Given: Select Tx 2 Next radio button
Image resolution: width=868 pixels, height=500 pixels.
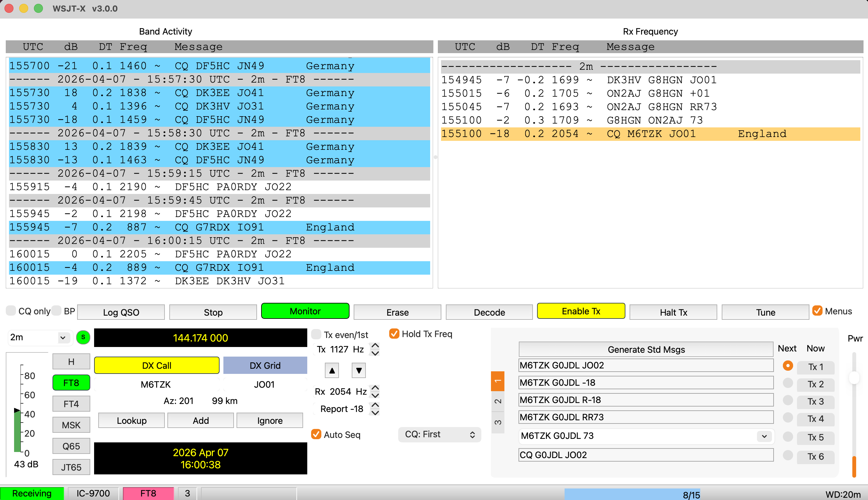Looking at the screenshot, I should click(x=787, y=383).
